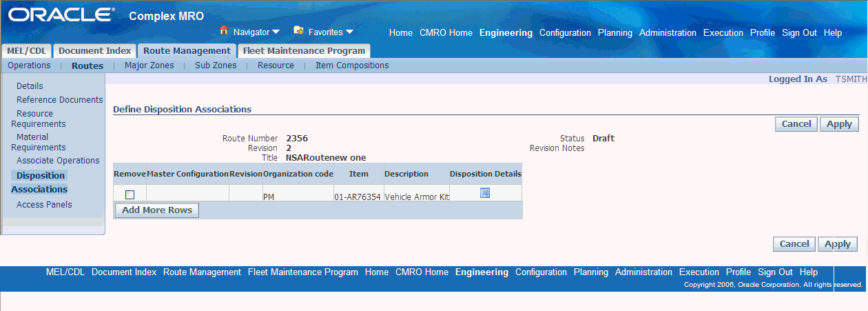The height and width of the screenshot is (311, 868).
Task: Click Add More Rows button
Action: point(157,210)
